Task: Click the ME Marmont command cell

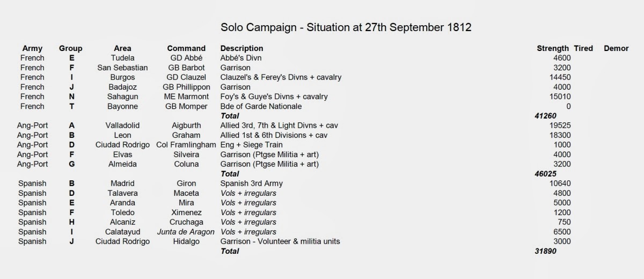Action: pyautogui.click(x=186, y=97)
